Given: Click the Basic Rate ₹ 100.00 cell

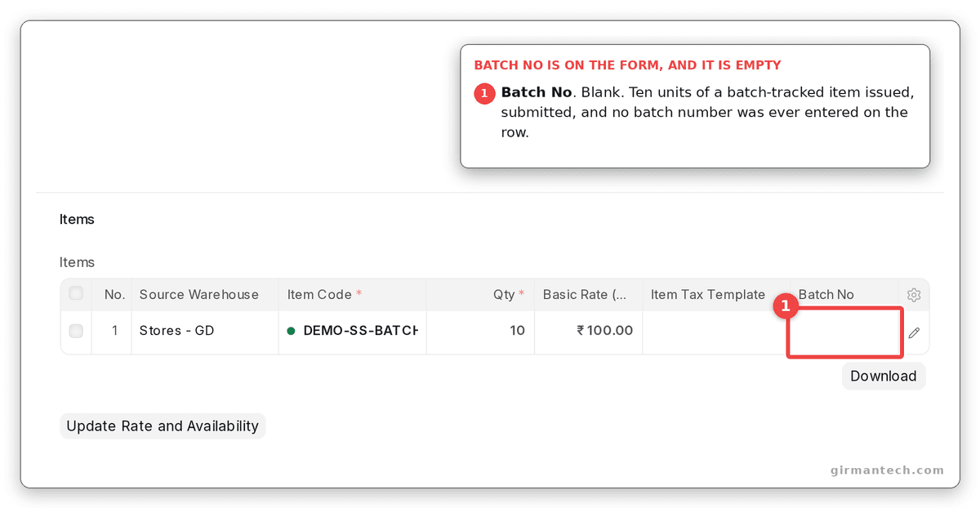Looking at the screenshot, I should pyautogui.click(x=588, y=332).
